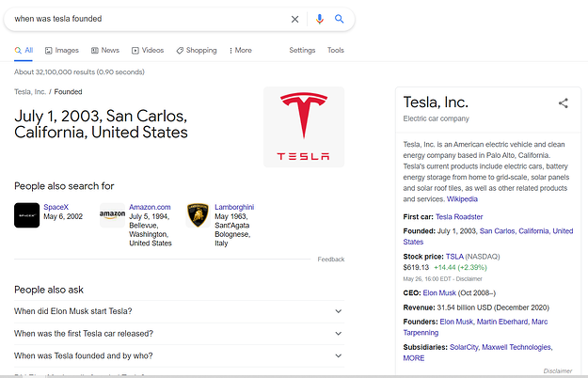Click in the search query text field
This screenshot has width=588, height=378.
tap(150, 19)
